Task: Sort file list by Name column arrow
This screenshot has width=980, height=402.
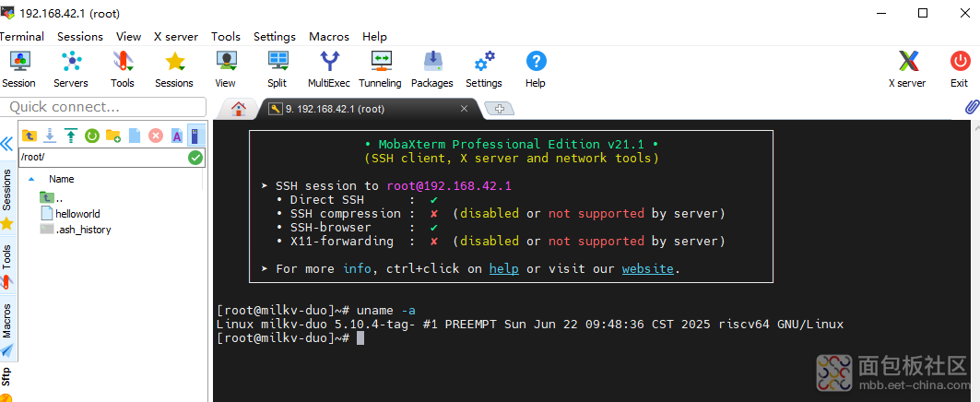Action: point(31,179)
